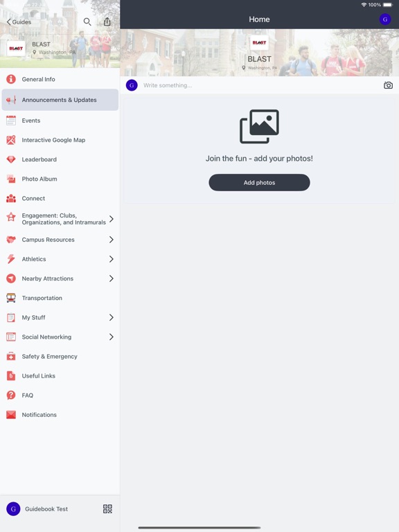Click the Photo Album icon
Image resolution: width=399 pixels, height=532 pixels.
coord(11,179)
